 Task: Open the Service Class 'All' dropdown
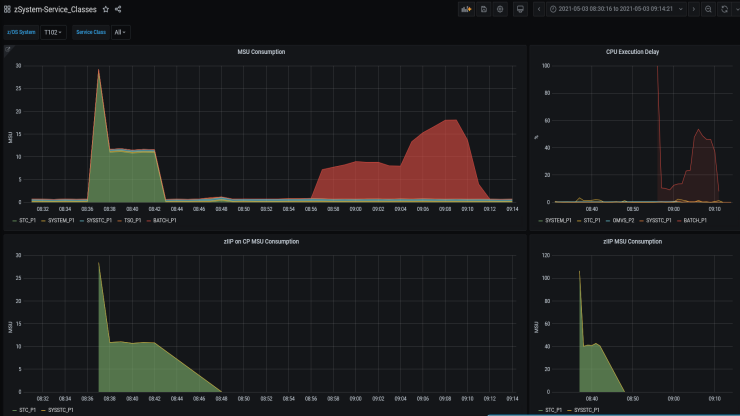pyautogui.click(x=120, y=32)
